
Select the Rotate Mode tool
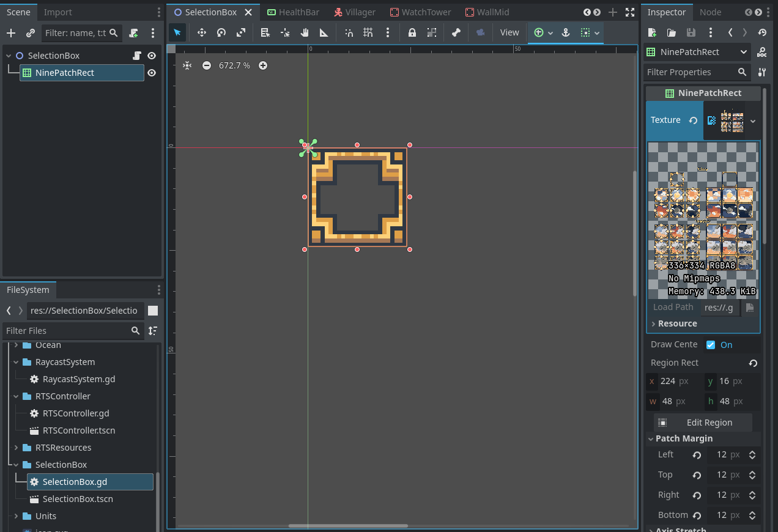pyautogui.click(x=221, y=32)
